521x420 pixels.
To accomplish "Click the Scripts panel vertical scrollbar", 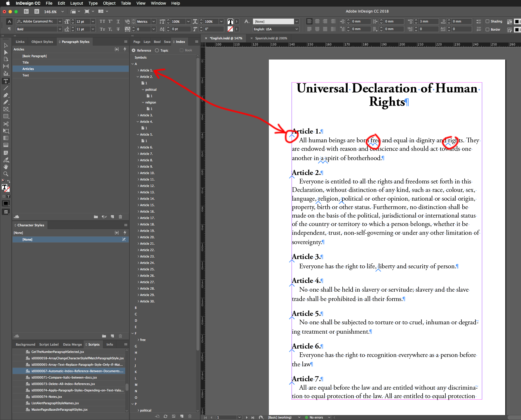I will coord(127,387).
